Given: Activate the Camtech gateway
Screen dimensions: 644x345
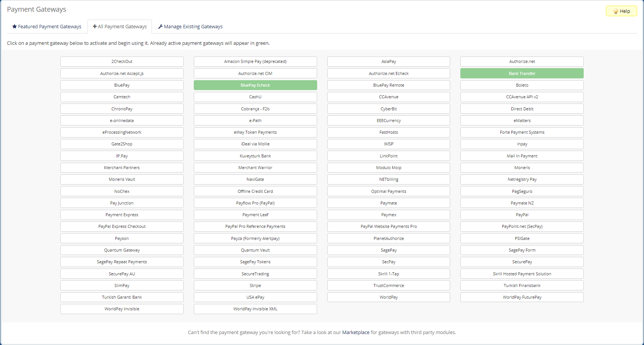Looking at the screenshot, I should [x=122, y=97].
